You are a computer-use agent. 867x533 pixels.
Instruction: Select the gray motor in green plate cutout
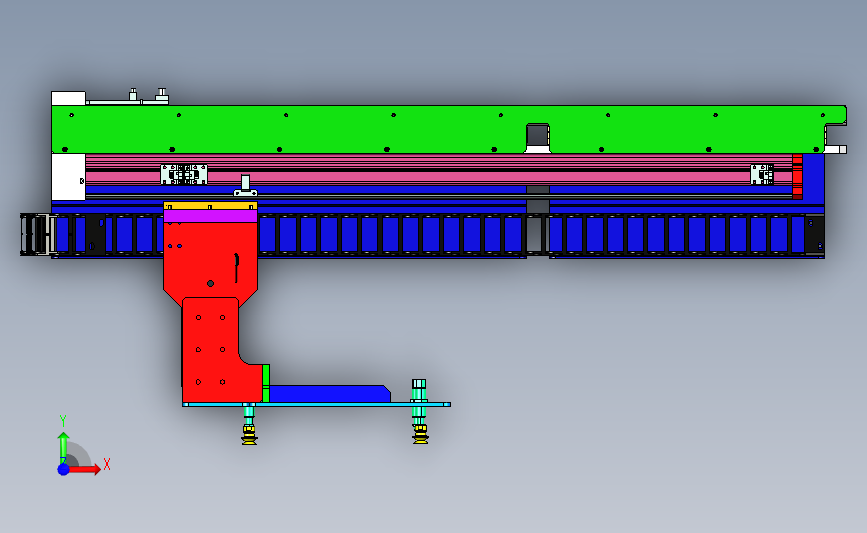point(537,137)
